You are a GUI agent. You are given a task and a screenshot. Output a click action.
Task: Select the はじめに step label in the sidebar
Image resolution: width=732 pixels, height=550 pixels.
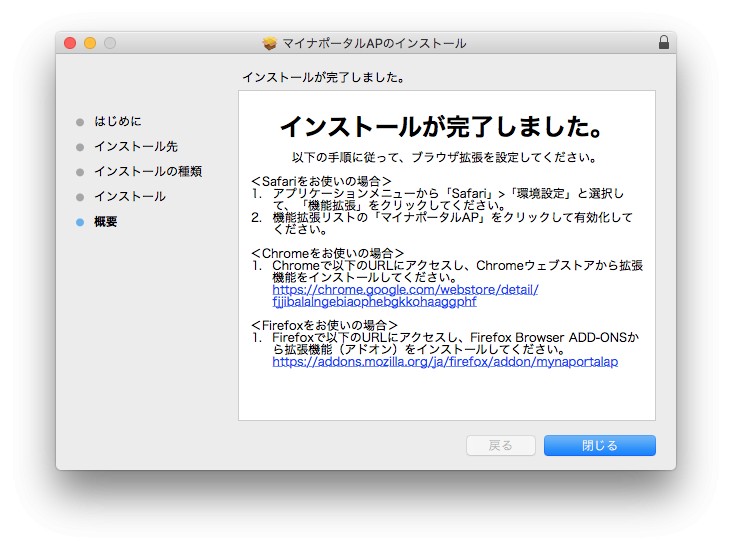pos(118,122)
